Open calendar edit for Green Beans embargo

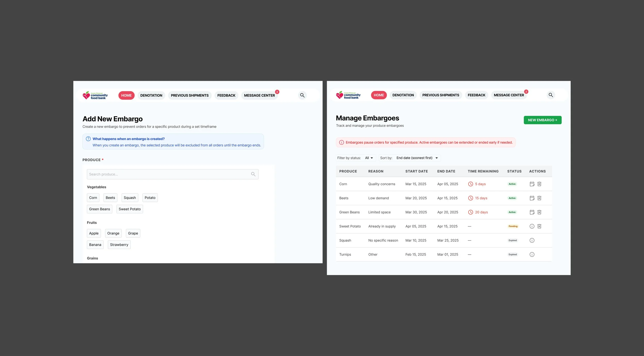click(532, 212)
